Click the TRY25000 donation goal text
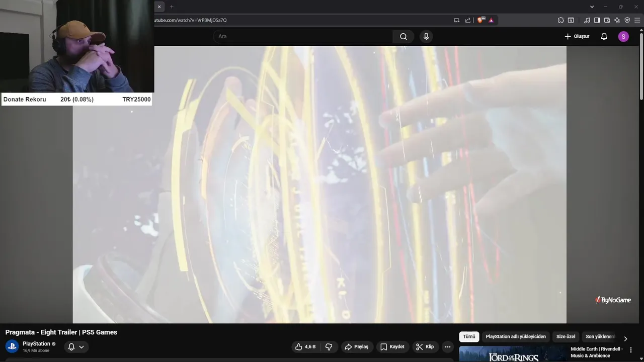Image resolution: width=644 pixels, height=362 pixels. (x=136, y=100)
